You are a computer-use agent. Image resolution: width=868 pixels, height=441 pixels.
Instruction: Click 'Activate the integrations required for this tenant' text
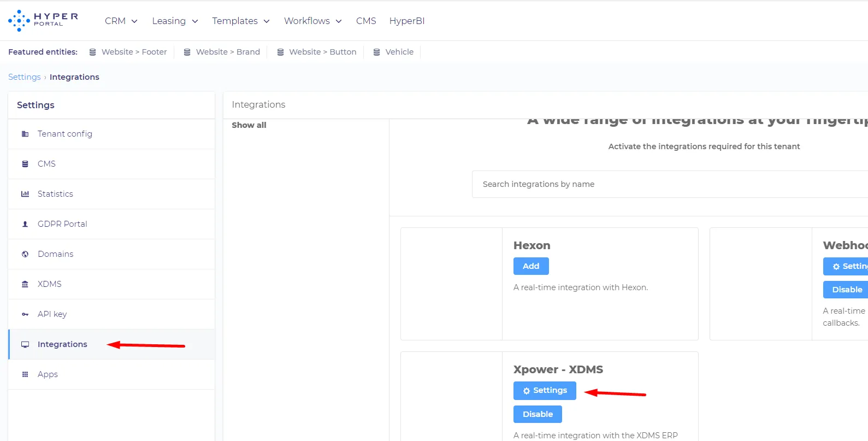[x=704, y=146]
